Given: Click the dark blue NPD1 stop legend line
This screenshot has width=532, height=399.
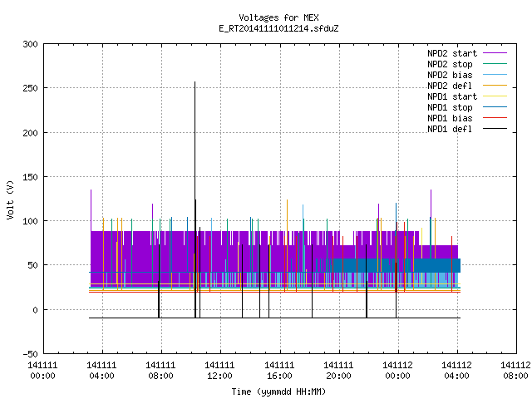Looking at the screenshot, I should pos(495,107).
